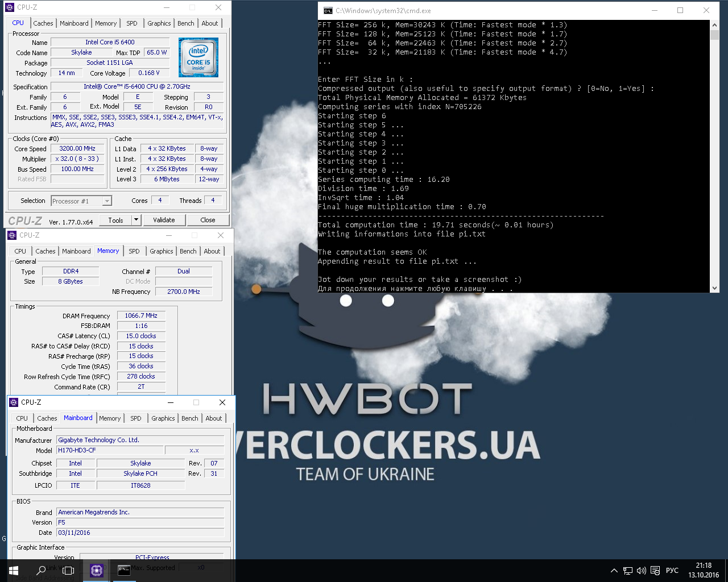This screenshot has width=728, height=582.
Task: Click the Core Speed 3200.00 MHz field
Action: coord(78,148)
